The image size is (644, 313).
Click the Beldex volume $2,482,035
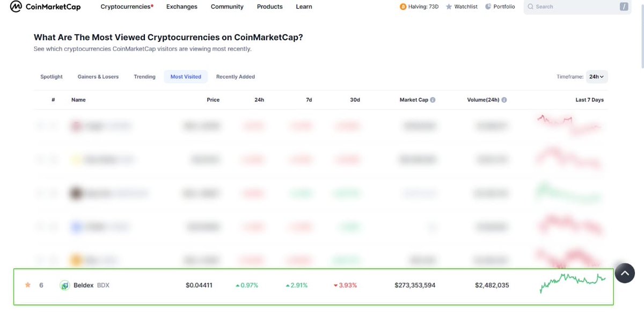[492, 285]
